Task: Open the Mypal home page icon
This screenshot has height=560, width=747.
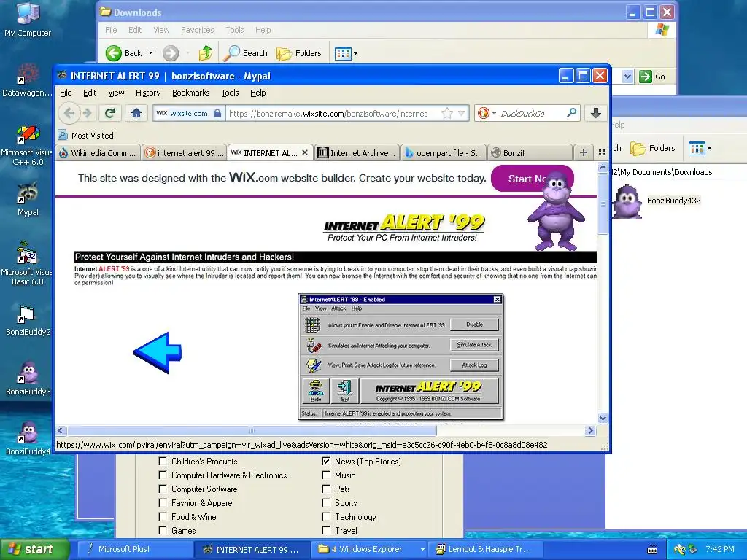Action: [136, 113]
